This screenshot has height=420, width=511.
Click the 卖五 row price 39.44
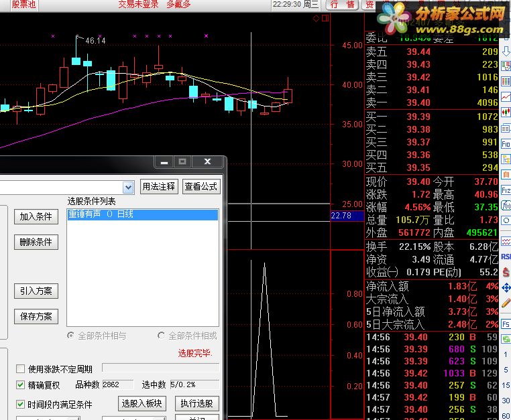[418, 52]
